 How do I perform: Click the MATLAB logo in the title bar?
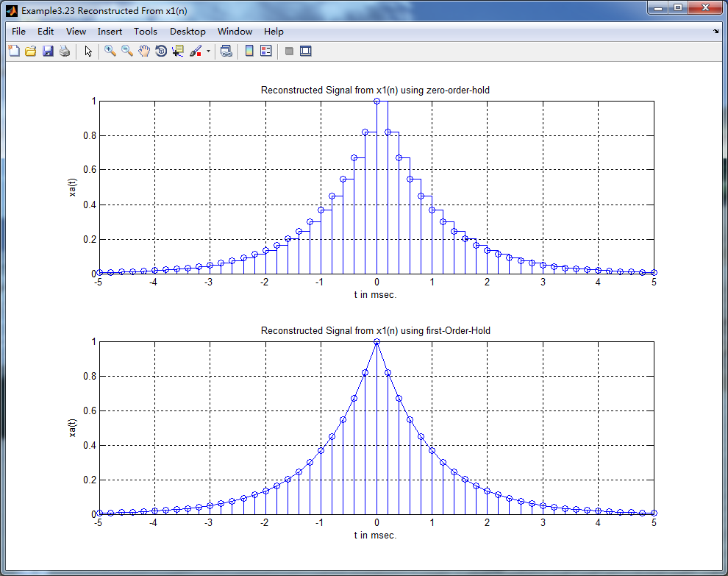click(x=12, y=11)
